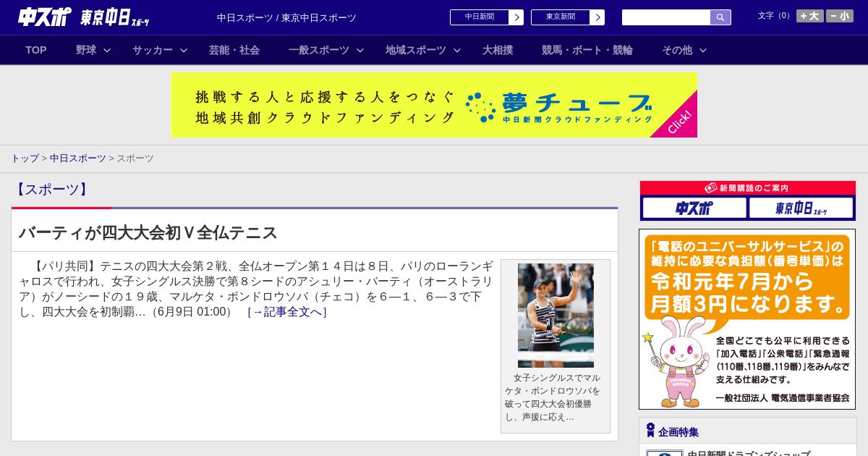The height and width of the screenshot is (456, 868).
Task: Expand the サッカー dropdown chevron
Action: point(184,50)
